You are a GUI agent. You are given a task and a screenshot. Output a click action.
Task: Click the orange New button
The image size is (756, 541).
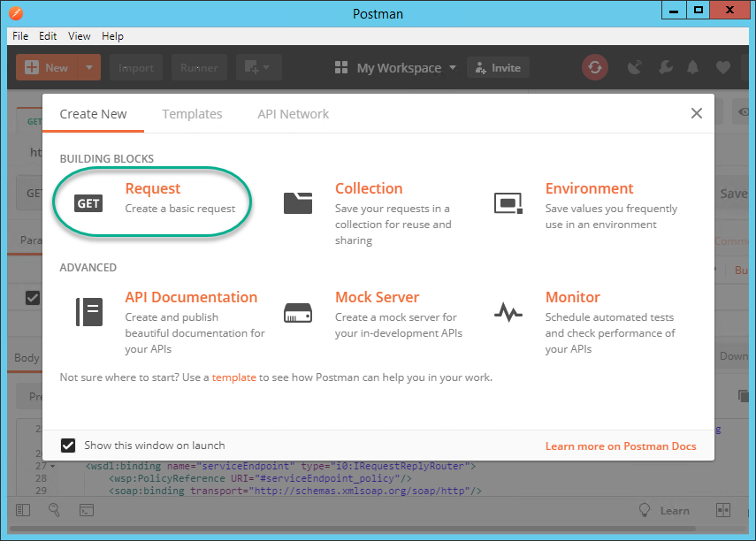47,67
